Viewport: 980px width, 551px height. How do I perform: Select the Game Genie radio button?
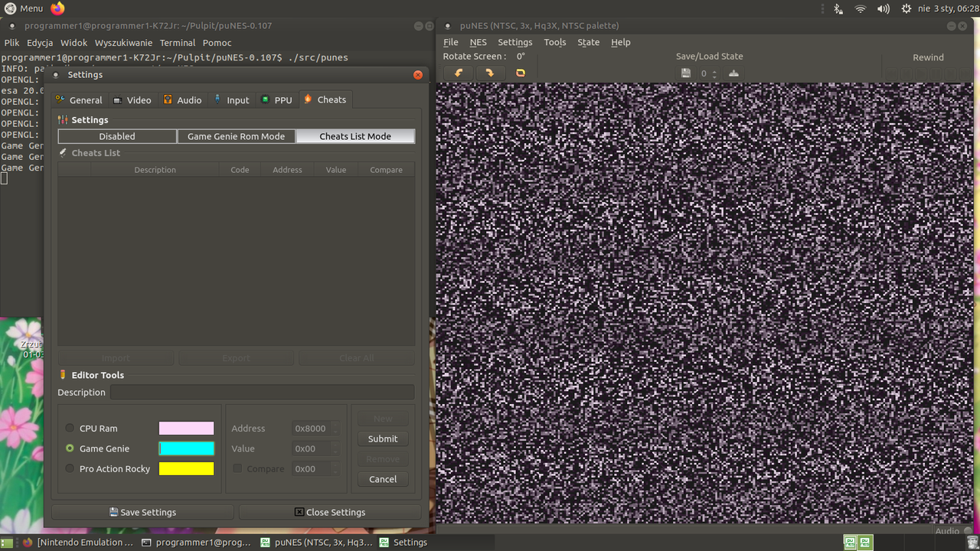coord(70,448)
